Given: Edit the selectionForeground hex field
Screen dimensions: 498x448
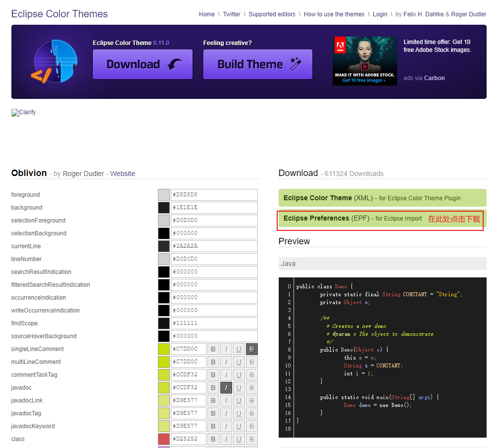Looking at the screenshot, I should (214, 221).
